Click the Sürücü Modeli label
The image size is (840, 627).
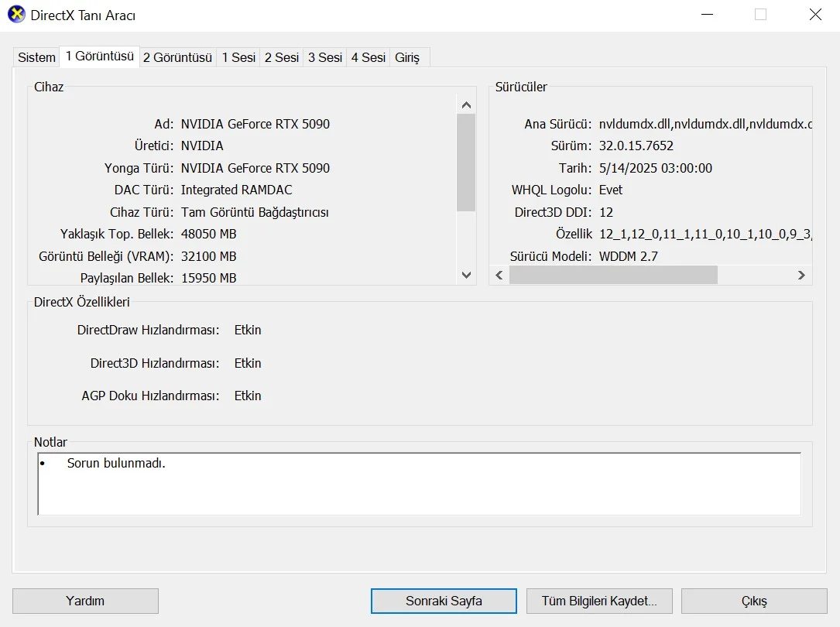[550, 256]
